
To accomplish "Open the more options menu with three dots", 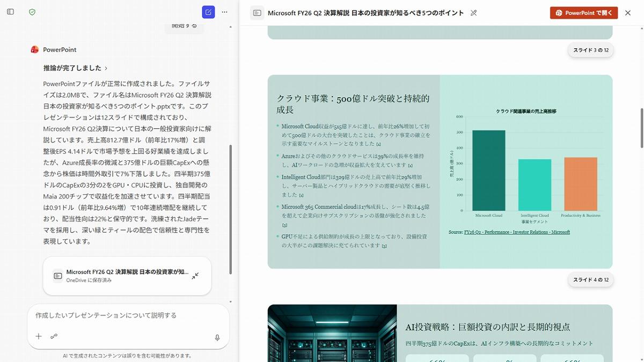I will (224, 11).
